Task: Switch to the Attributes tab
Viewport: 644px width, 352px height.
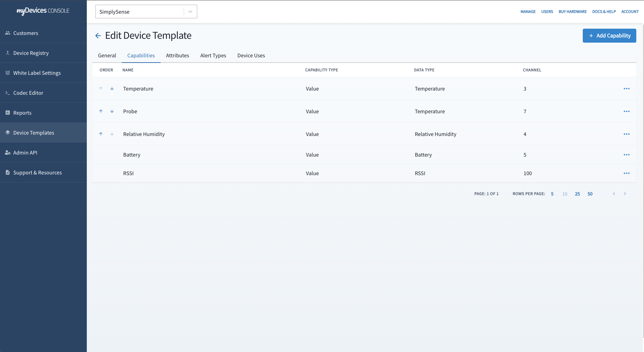Action: [177, 56]
